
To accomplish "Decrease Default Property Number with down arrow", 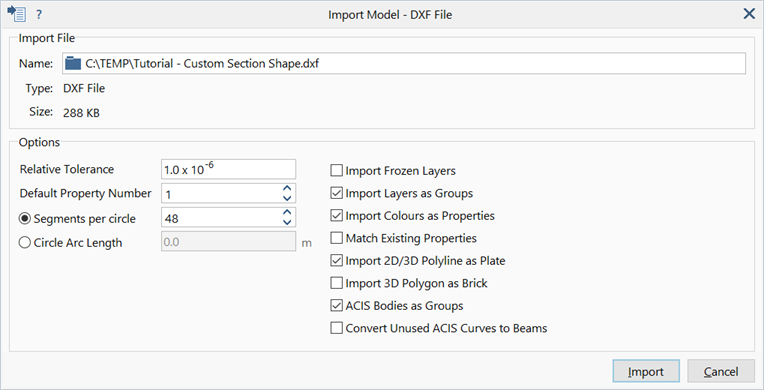I will [287, 198].
